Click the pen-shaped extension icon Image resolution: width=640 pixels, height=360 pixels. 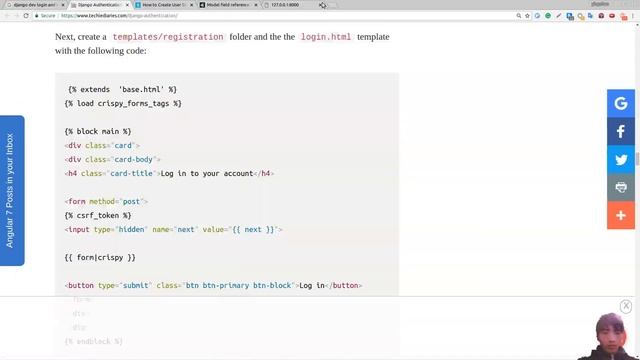[559, 16]
